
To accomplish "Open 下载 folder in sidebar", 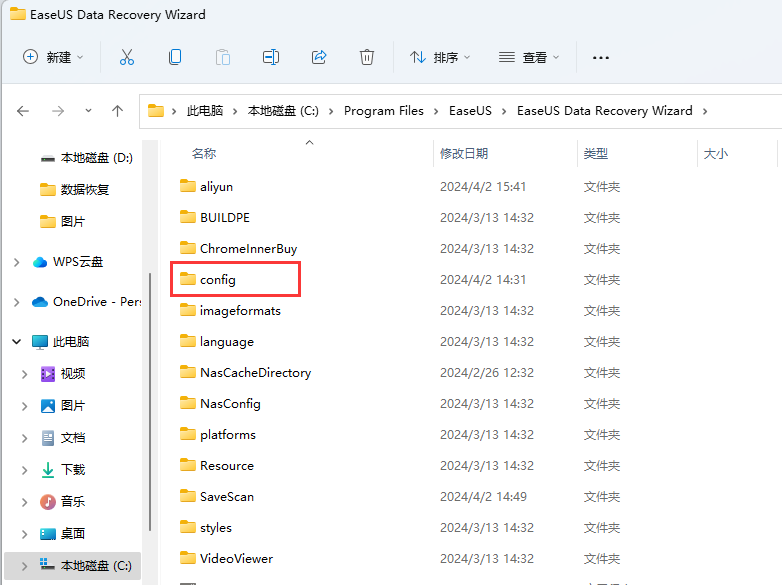I will [x=72, y=469].
